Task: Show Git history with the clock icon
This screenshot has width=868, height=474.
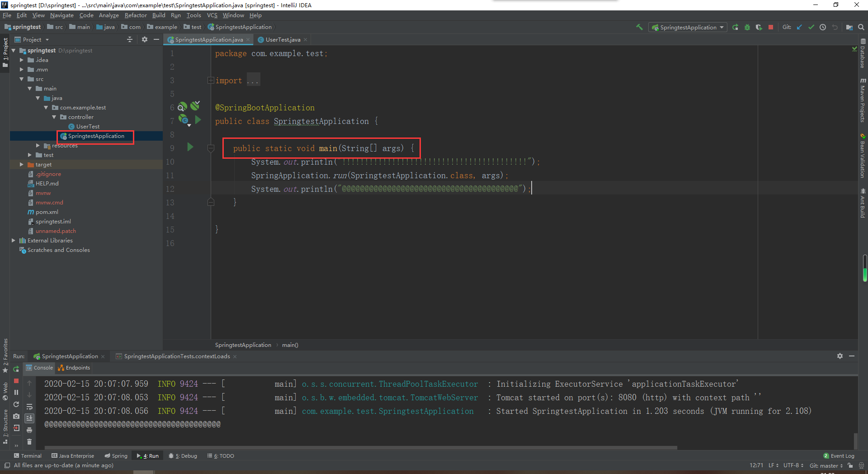Action: click(x=823, y=27)
